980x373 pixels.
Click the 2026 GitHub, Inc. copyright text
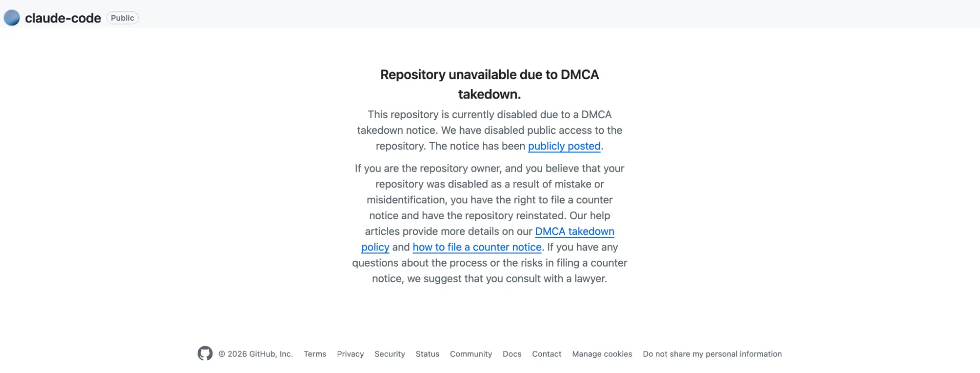[255, 354]
